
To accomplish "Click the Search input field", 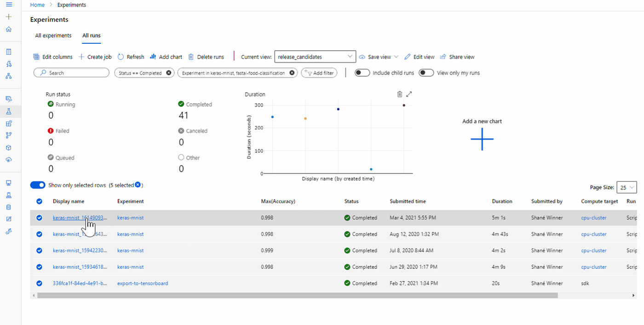I will click(x=71, y=73).
